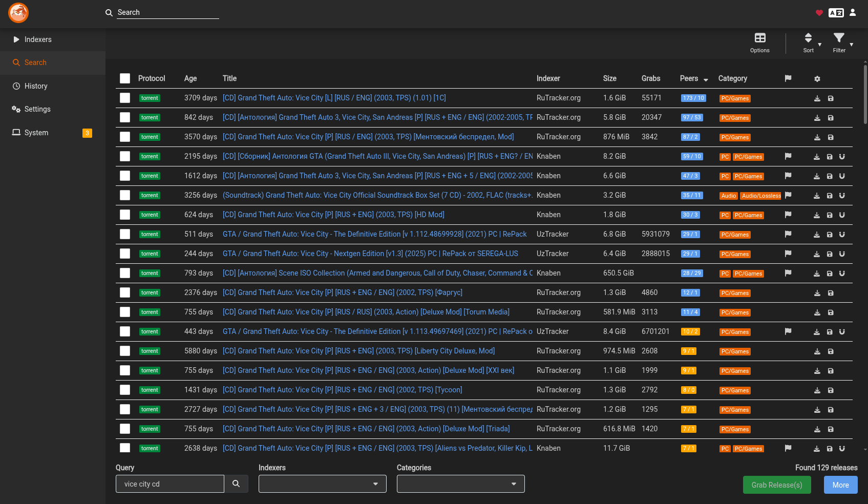Open Indexers in the sidebar
Image resolution: width=868 pixels, height=504 pixels.
tap(53, 39)
